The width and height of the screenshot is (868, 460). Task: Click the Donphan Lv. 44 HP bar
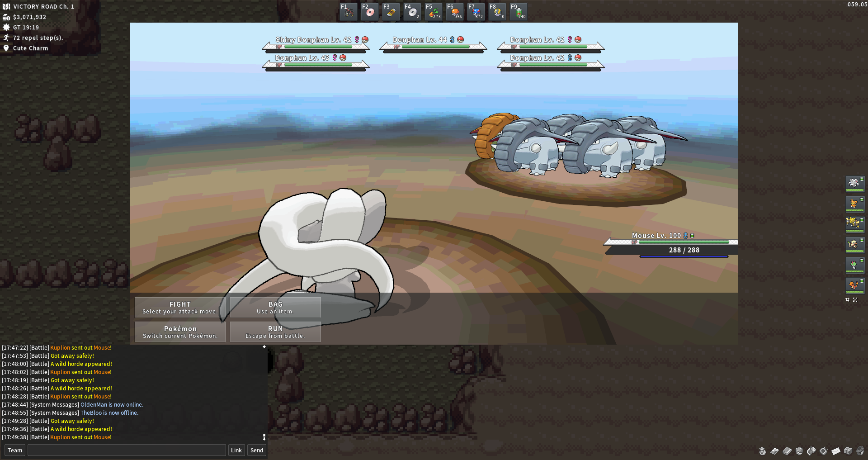click(435, 47)
